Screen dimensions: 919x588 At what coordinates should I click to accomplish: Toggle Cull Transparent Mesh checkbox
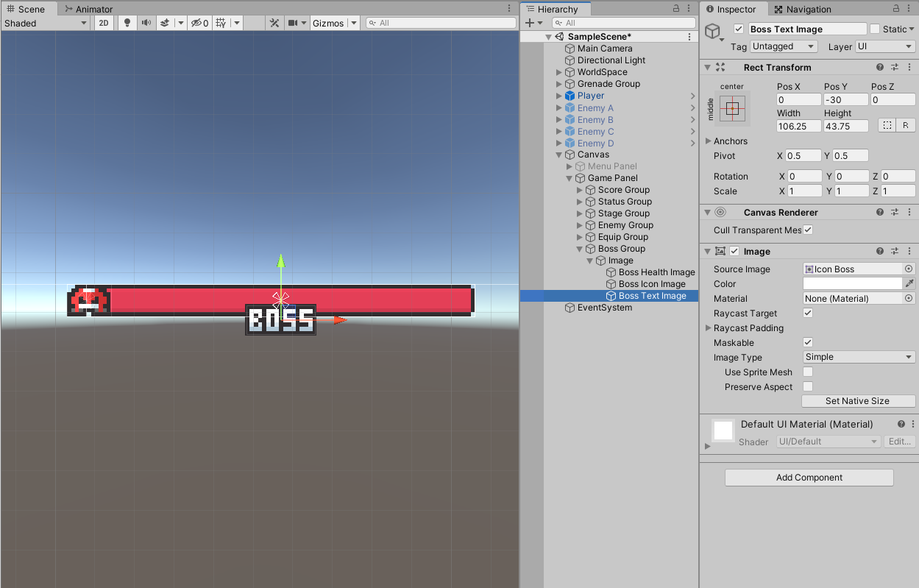[808, 230]
